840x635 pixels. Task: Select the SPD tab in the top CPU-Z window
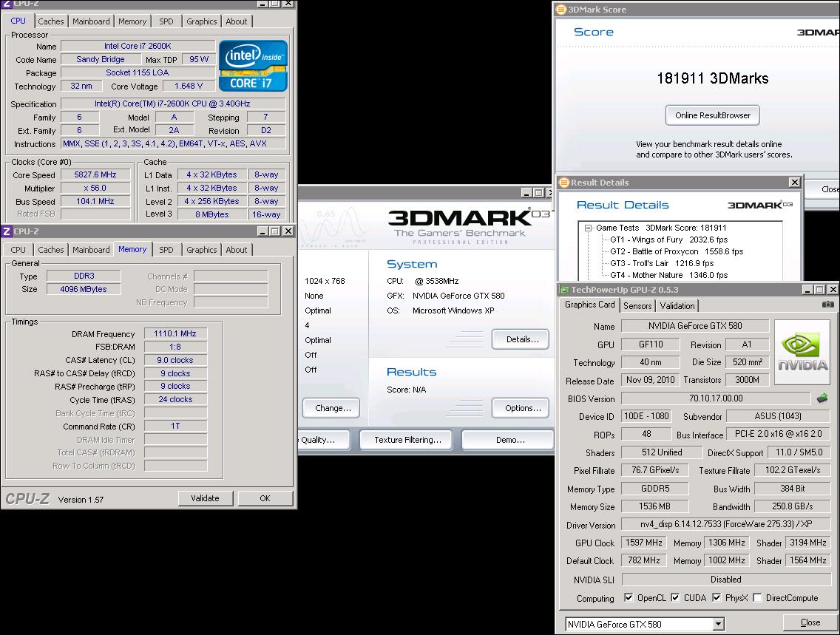tap(166, 21)
